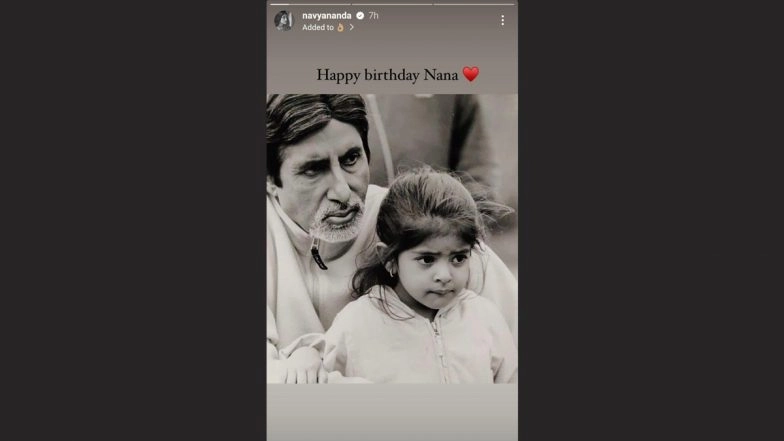Click the zipper pull on the man's jacket
Screen dimensions: 784x441
(318, 254)
